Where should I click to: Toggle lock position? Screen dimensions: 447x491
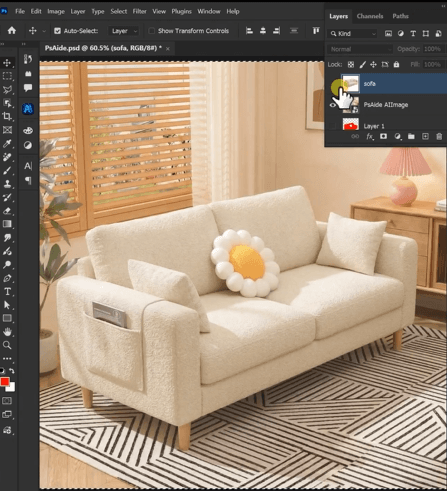pyautogui.click(x=373, y=64)
